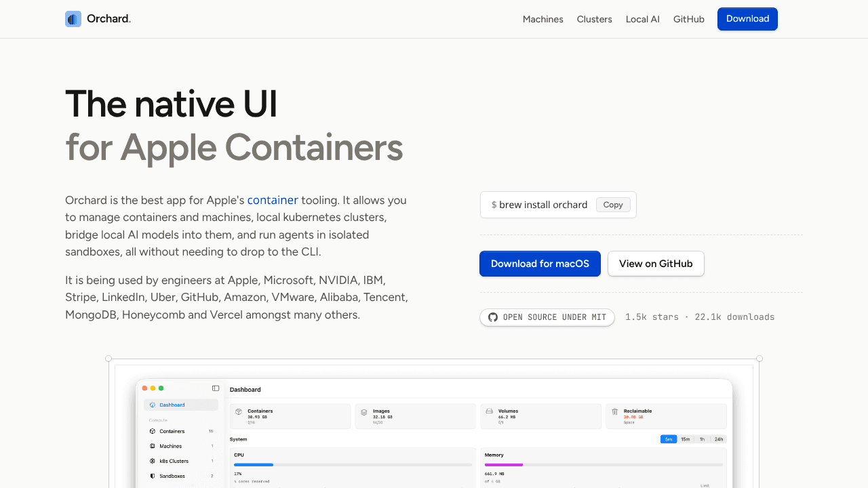
Task: Click the 'The native UI' heading
Action: (x=172, y=104)
